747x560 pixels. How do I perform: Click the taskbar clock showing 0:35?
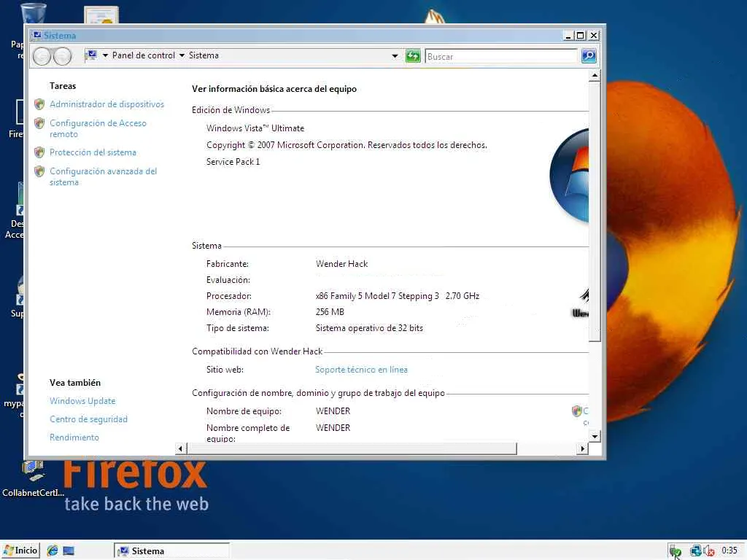click(x=729, y=551)
